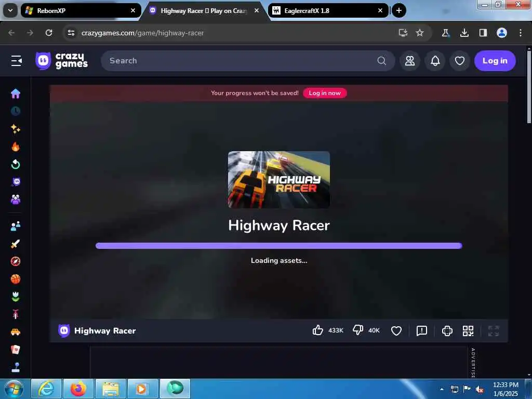Open Windows Explorer folder on taskbar
The width and height of the screenshot is (532, 399).
click(111, 389)
